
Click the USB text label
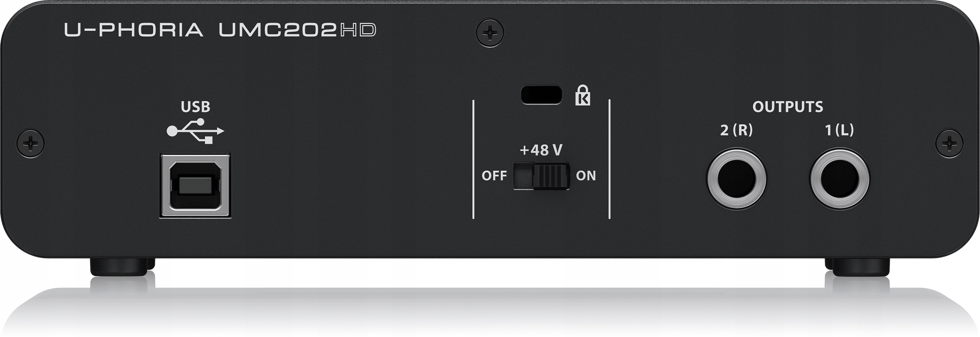click(196, 106)
